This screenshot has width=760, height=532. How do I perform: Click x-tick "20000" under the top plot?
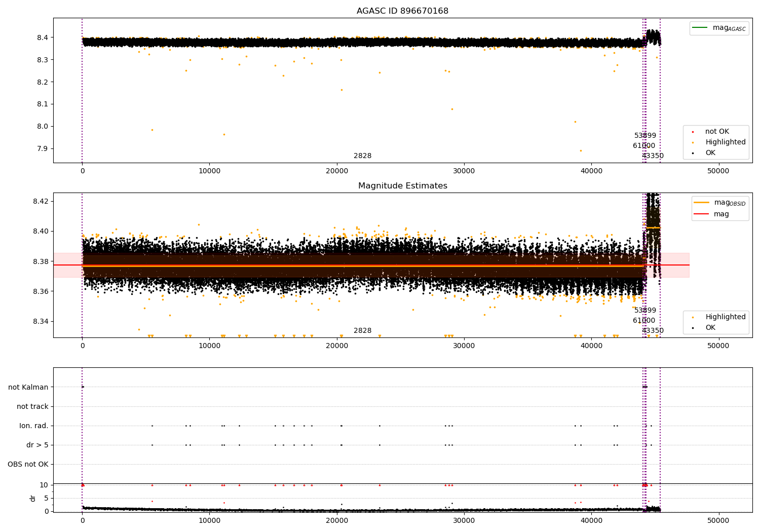(x=336, y=171)
